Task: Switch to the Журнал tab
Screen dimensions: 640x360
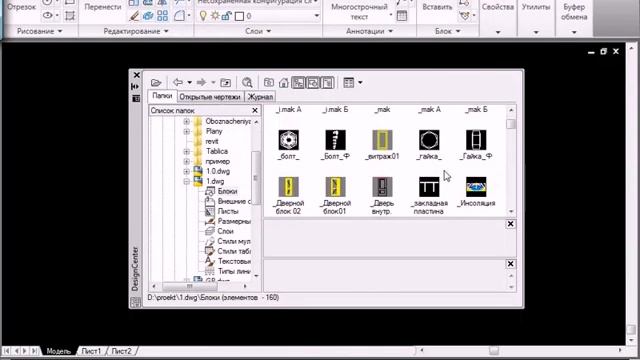Action: [260, 97]
